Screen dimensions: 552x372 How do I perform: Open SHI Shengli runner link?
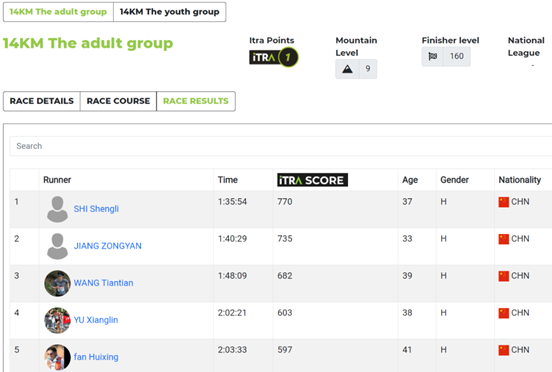(x=96, y=209)
